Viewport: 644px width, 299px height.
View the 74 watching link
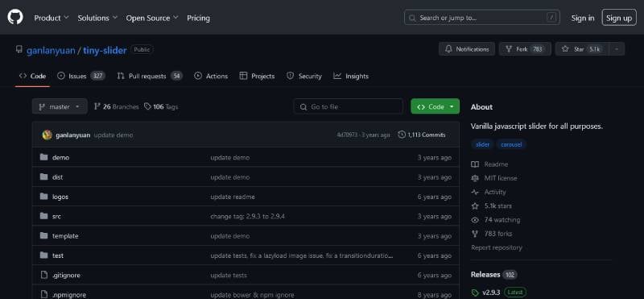pos(496,220)
